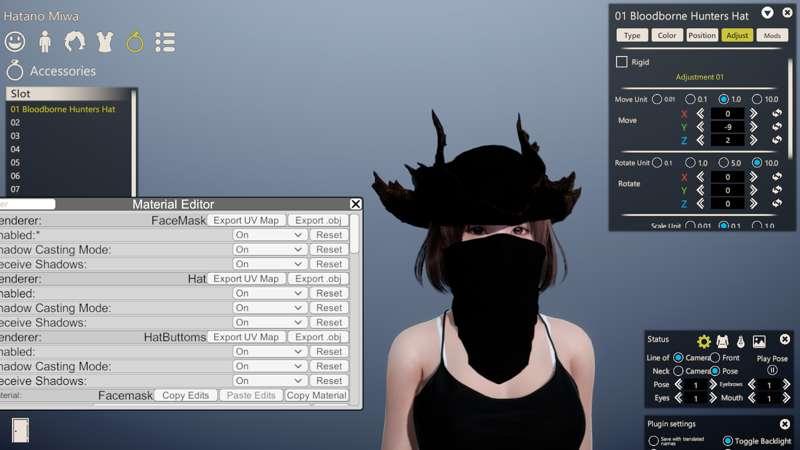800x450 pixels.
Task: Set Rotate Unit to 5.0
Action: (x=723, y=162)
